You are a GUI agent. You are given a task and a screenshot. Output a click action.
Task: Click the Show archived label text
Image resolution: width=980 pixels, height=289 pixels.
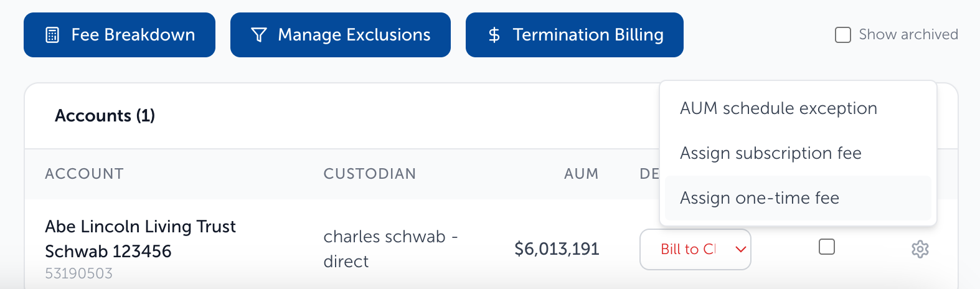(x=908, y=34)
